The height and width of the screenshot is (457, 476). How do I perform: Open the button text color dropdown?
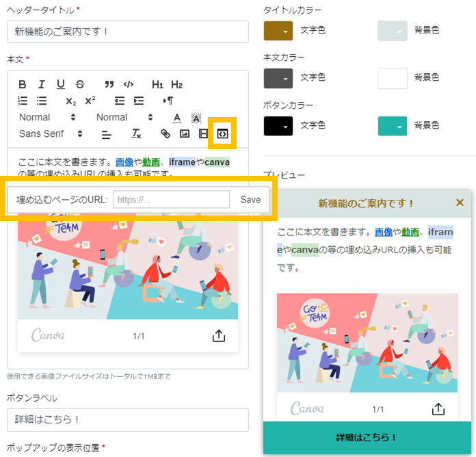click(x=278, y=126)
